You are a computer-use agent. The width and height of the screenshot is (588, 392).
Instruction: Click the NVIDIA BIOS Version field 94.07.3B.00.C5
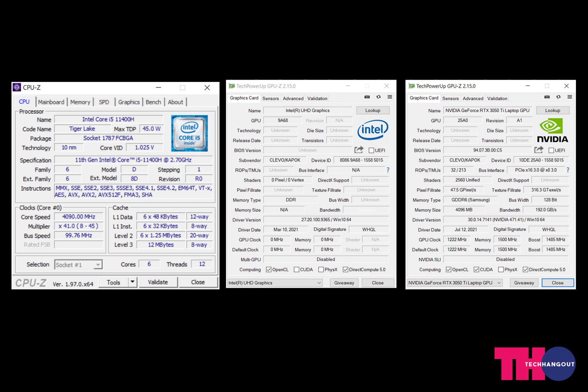click(x=488, y=150)
